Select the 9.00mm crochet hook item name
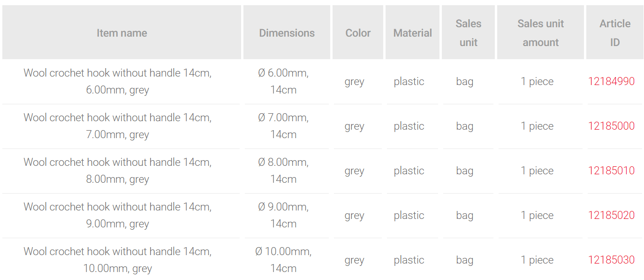 [x=117, y=215]
